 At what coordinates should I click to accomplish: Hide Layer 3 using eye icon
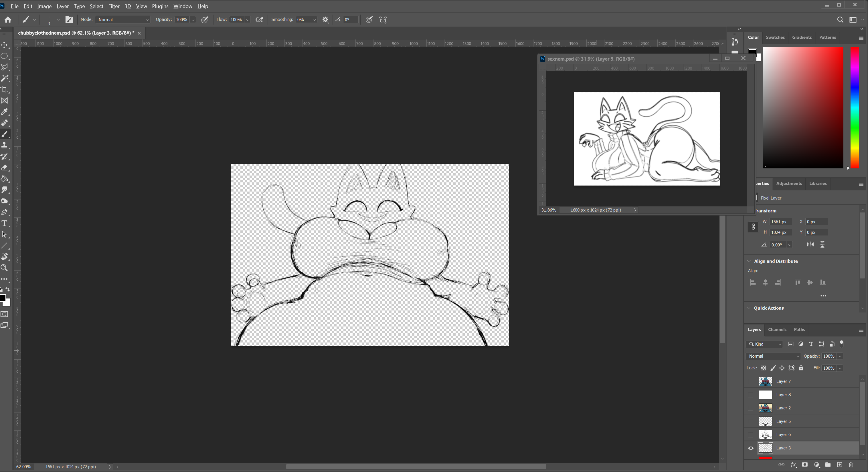tap(751, 448)
